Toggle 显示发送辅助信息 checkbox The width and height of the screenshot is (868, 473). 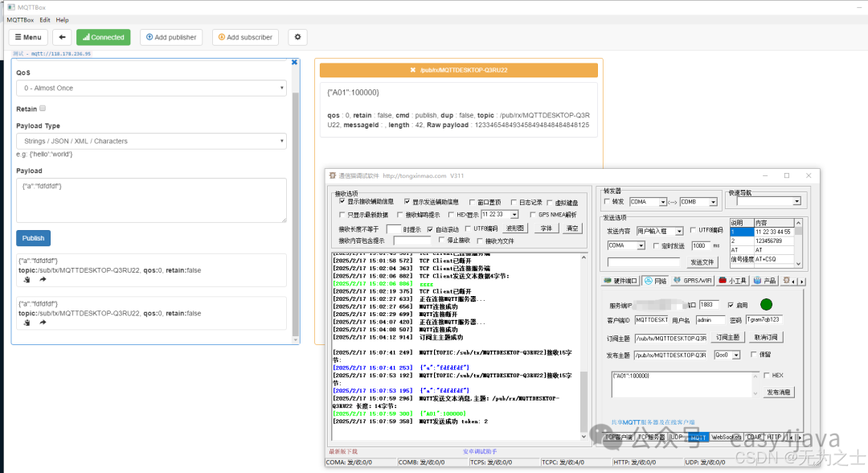point(407,202)
